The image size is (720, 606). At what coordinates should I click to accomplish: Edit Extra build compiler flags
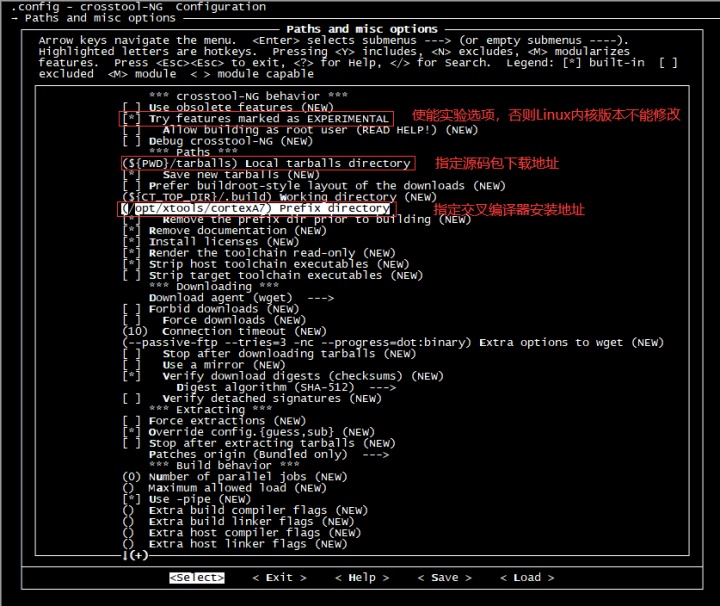[x=245, y=511]
